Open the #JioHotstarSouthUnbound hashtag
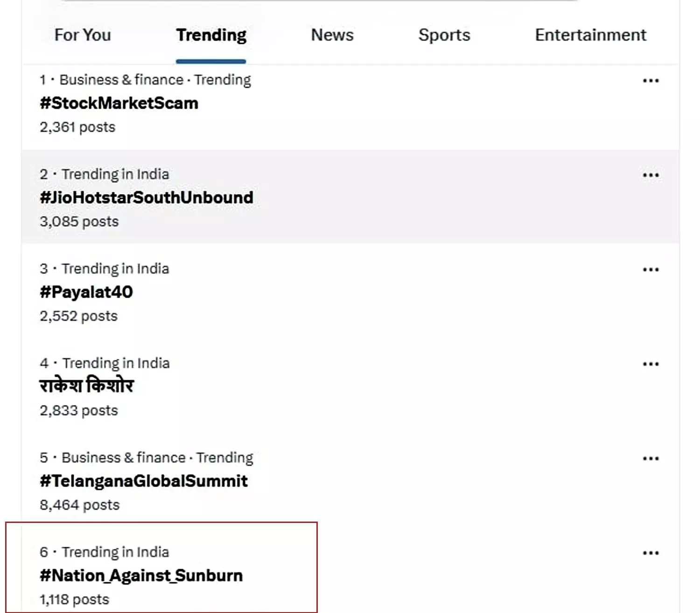The height and width of the screenshot is (613, 700). point(147,197)
